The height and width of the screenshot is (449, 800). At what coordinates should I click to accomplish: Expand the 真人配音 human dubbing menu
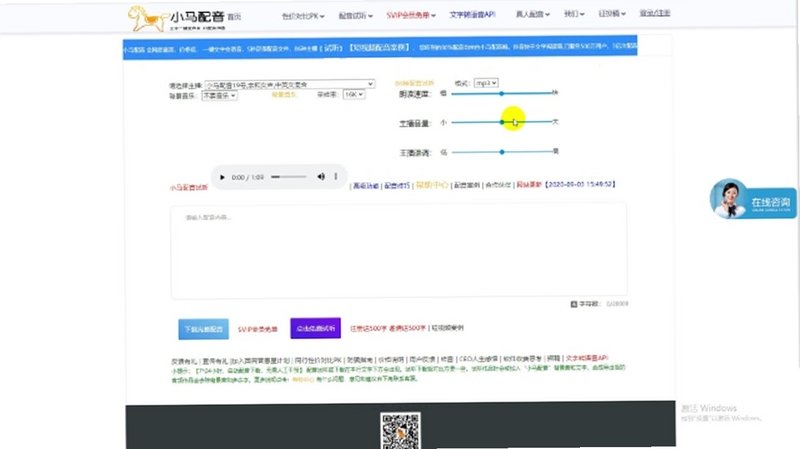click(x=533, y=14)
